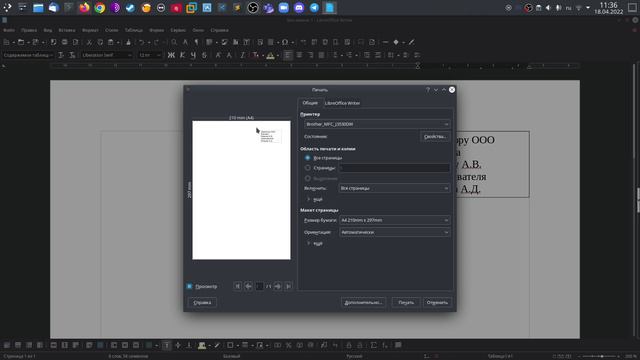Screen dimensions: 640x360
Task: Click the current page number field
Action: tap(259, 287)
